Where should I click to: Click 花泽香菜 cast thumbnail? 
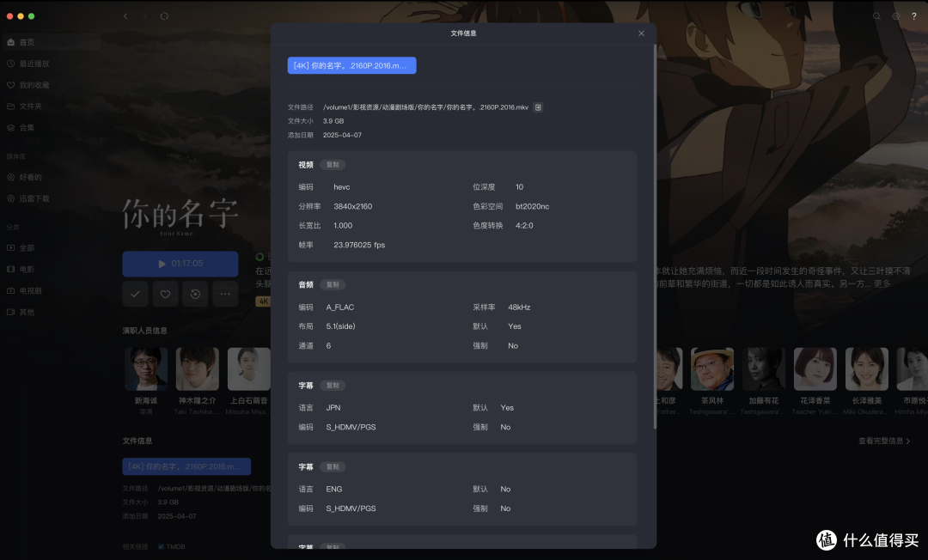pos(815,369)
